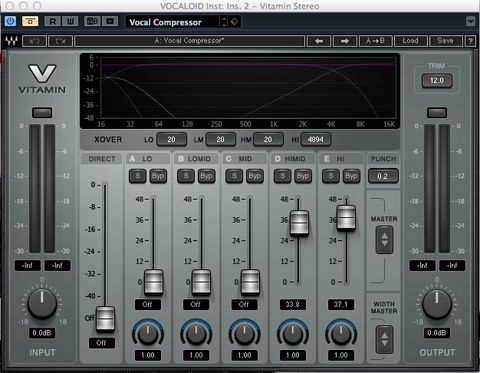Image resolution: width=480 pixels, height=373 pixels.
Task: Click the DIRECT level readout showing Off
Action: tap(101, 343)
